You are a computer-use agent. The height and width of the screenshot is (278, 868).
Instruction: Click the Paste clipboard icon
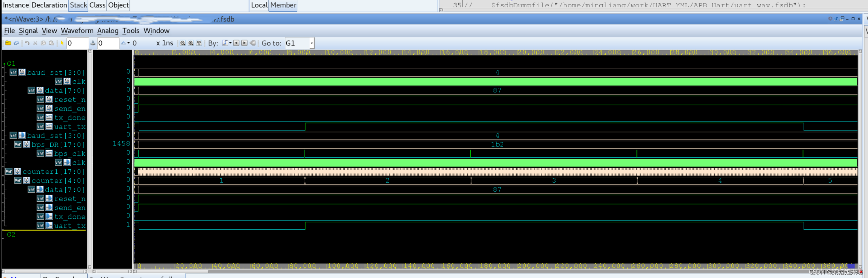(x=51, y=43)
